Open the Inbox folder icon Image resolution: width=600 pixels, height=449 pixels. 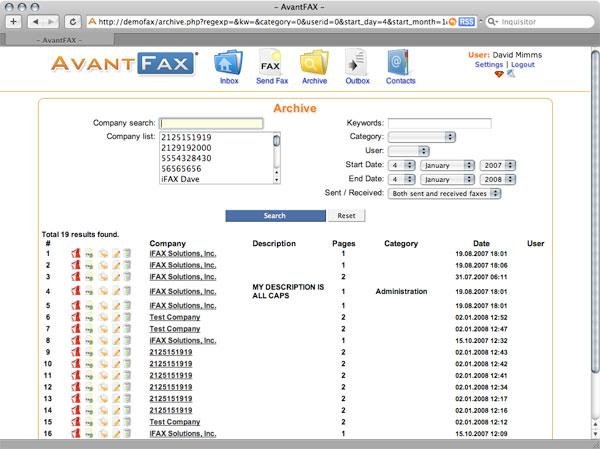click(x=228, y=62)
